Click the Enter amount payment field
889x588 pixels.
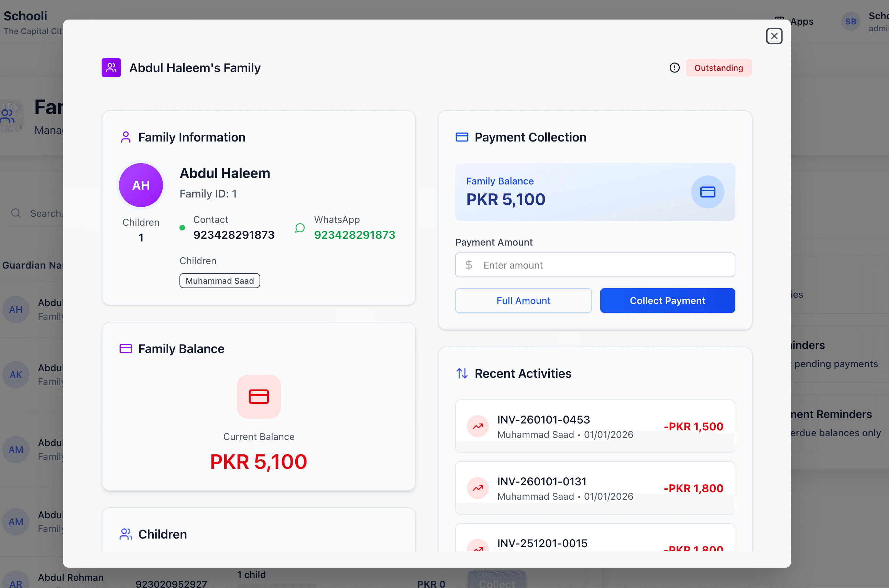[x=595, y=265]
